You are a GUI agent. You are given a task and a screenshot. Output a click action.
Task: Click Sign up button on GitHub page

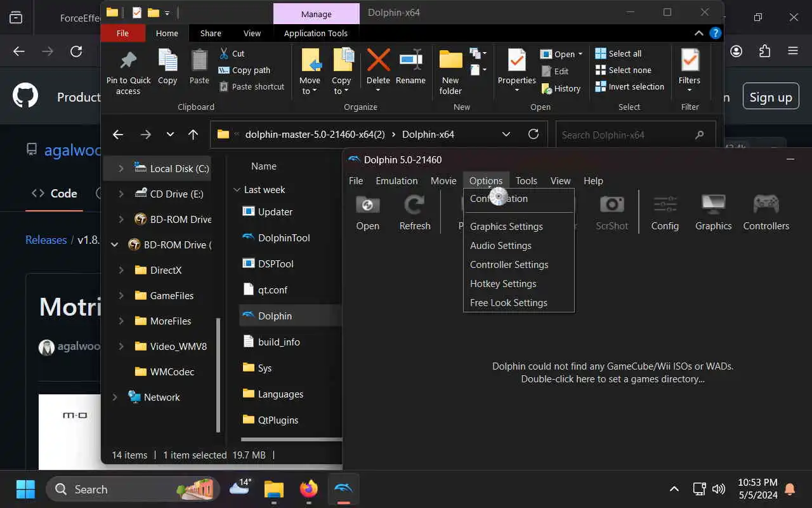pyautogui.click(x=771, y=97)
